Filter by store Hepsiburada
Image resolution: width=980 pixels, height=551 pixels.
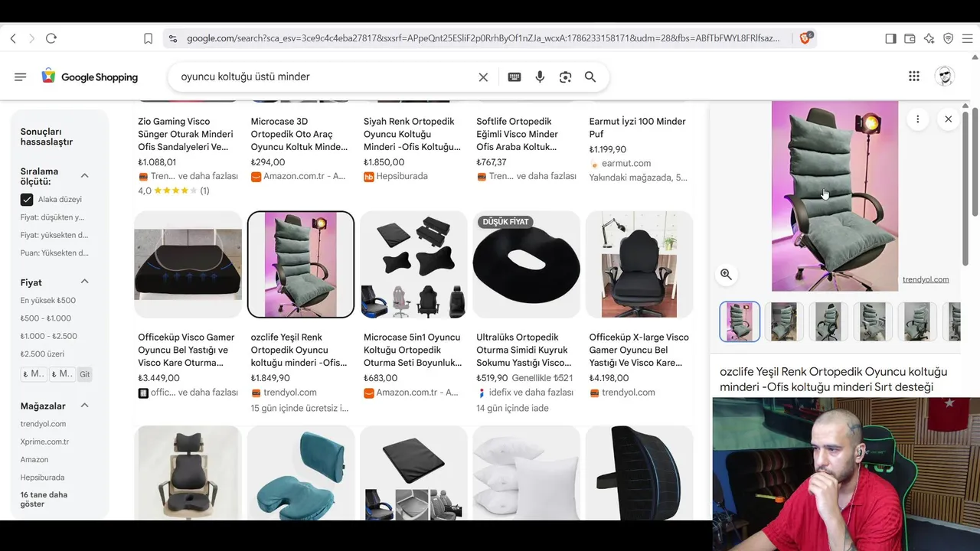click(42, 477)
